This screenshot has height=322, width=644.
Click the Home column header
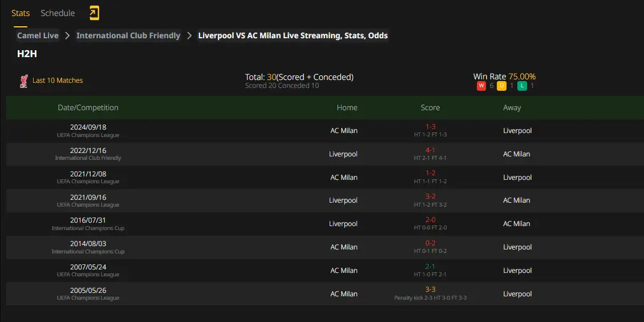click(347, 108)
